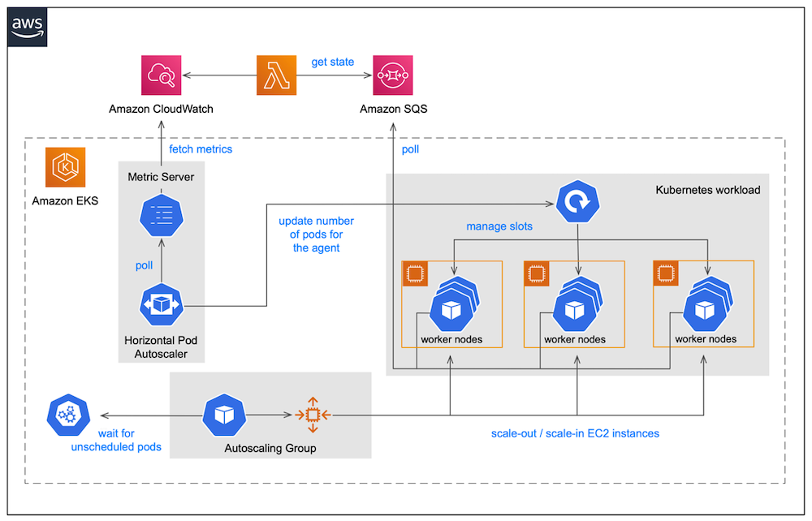Screen dimensions: 812x521
Task: Select the Kubernetes workload panel title
Action: pos(708,189)
